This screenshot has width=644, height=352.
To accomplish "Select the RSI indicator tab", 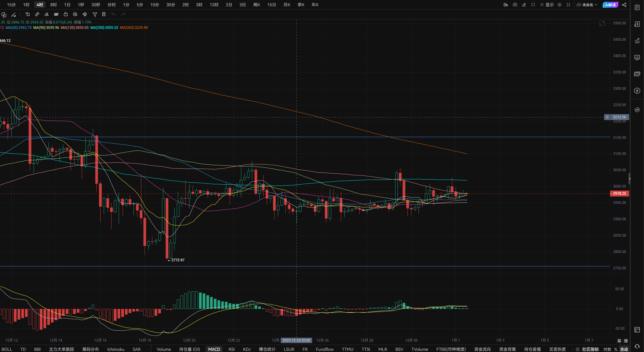I will [x=231, y=349].
